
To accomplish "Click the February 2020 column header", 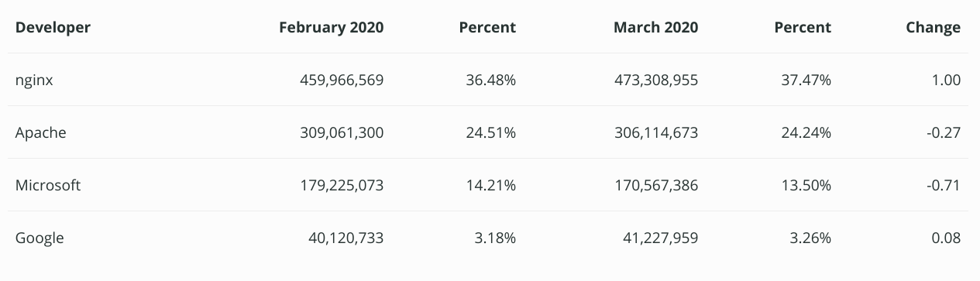I will click(331, 27).
